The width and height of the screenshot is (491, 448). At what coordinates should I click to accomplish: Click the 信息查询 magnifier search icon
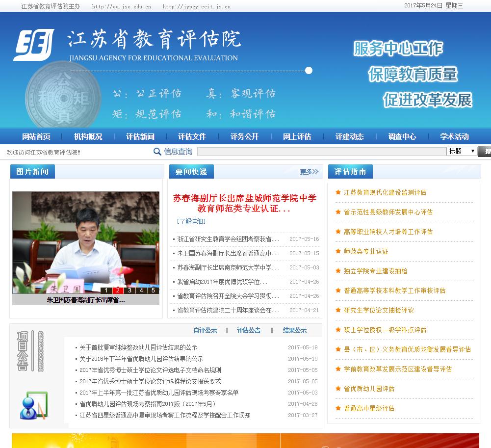(x=156, y=152)
